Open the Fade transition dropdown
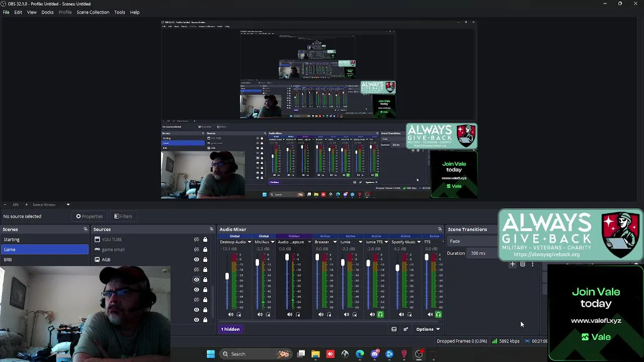The image size is (644, 362). click(x=472, y=241)
